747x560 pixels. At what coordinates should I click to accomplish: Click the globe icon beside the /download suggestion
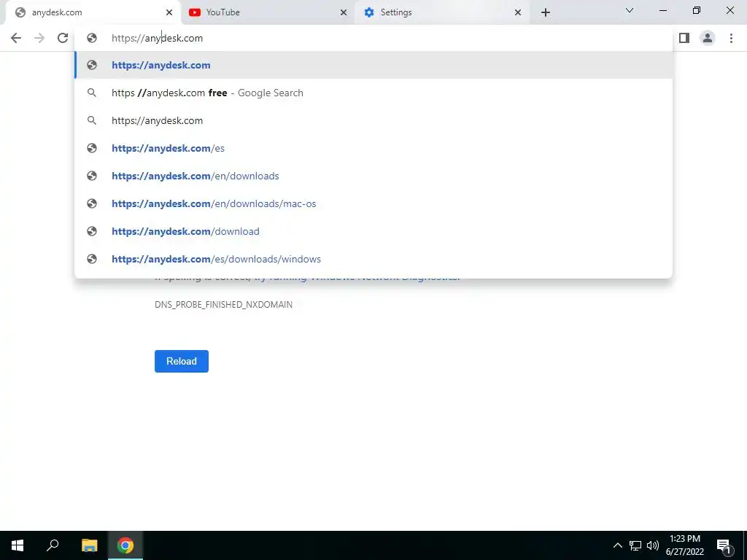92,231
